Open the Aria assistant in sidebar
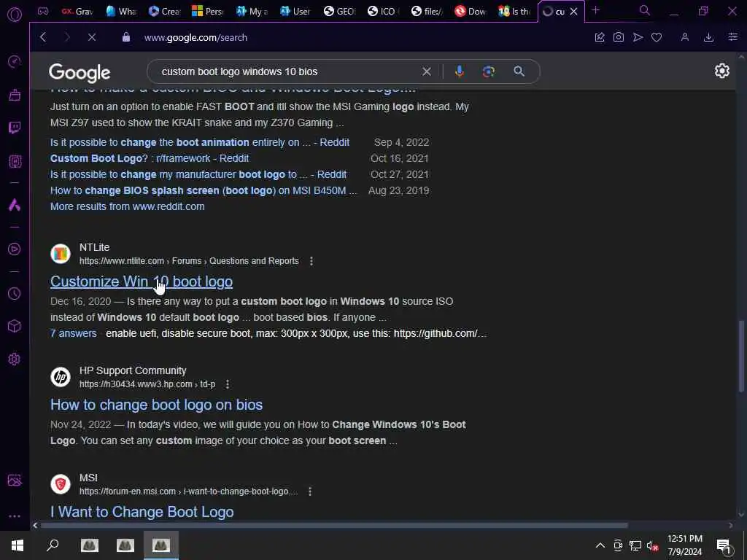This screenshot has width=747, height=560. pyautogui.click(x=15, y=205)
